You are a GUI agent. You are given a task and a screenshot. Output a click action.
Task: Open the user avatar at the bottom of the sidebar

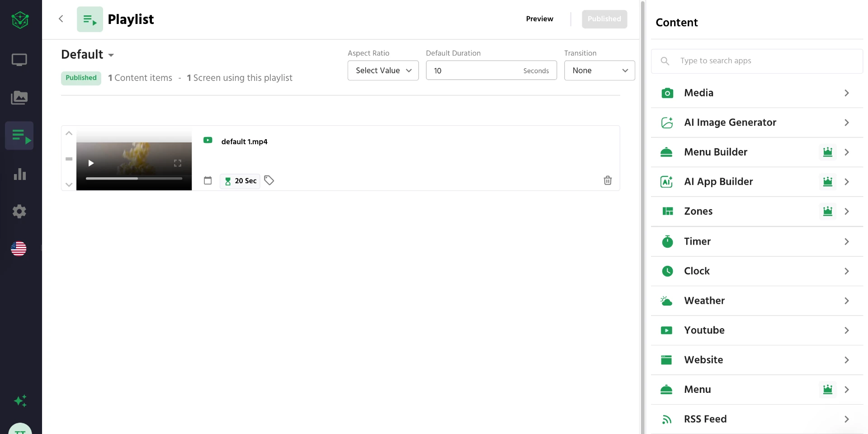[20, 429]
